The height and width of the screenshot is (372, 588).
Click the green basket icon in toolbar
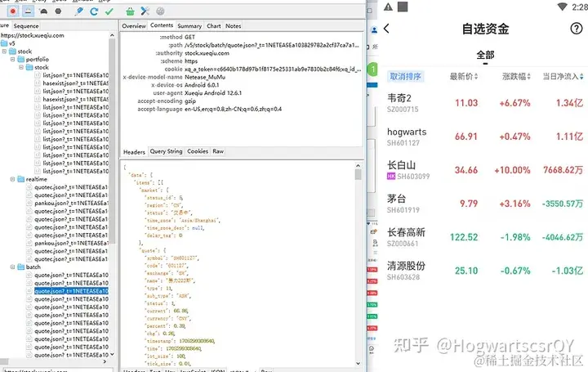pos(130,11)
